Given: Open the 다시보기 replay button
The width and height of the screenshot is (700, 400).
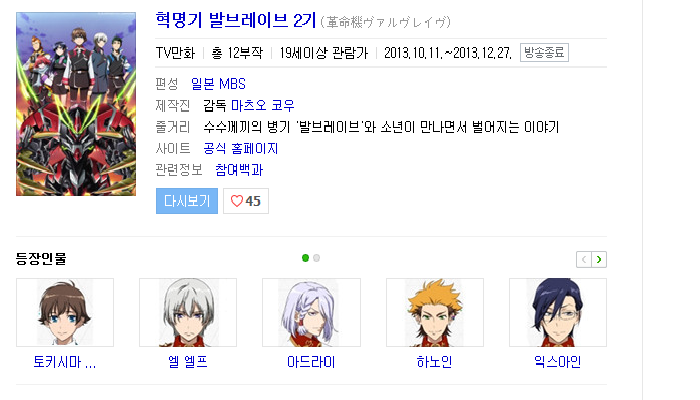Looking at the screenshot, I should coord(187,201).
